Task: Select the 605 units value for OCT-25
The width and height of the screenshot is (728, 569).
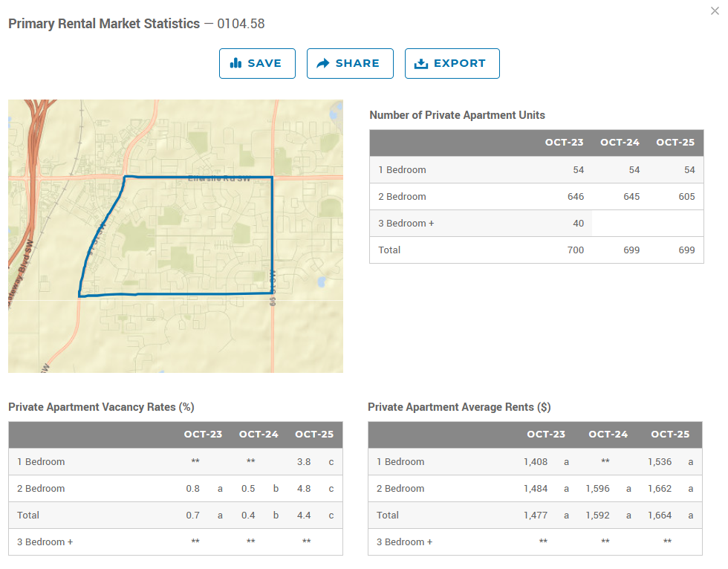Action: 686,197
